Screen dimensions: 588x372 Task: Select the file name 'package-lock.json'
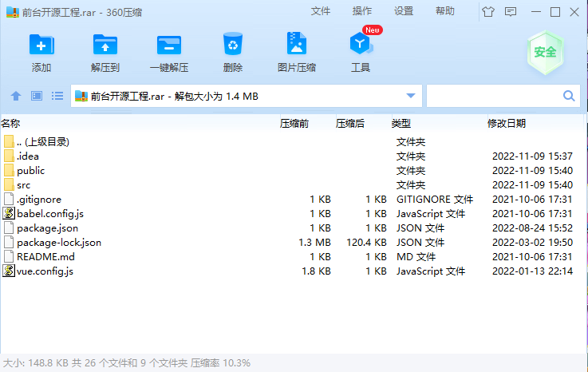tap(59, 242)
